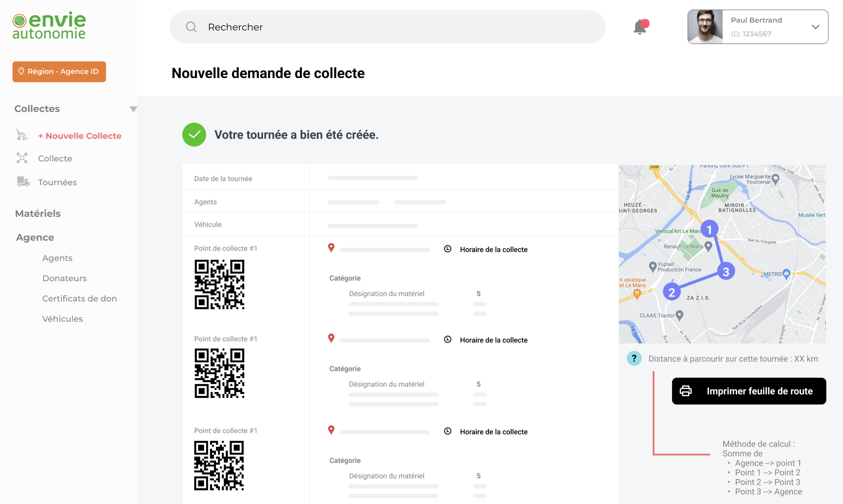Viewport: 843px width, 504px height.
Task: Click the printer icon on Imprimer feuille de route
Action: (x=687, y=391)
